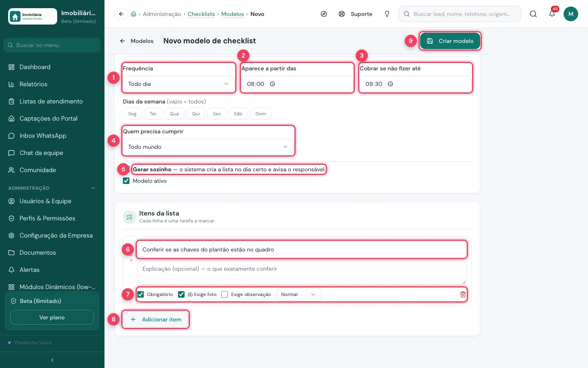Open Documentos in the sidebar

[52, 253]
